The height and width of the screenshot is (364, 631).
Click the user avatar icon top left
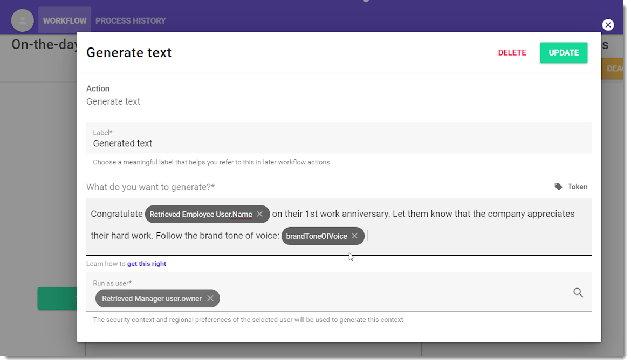(x=22, y=20)
